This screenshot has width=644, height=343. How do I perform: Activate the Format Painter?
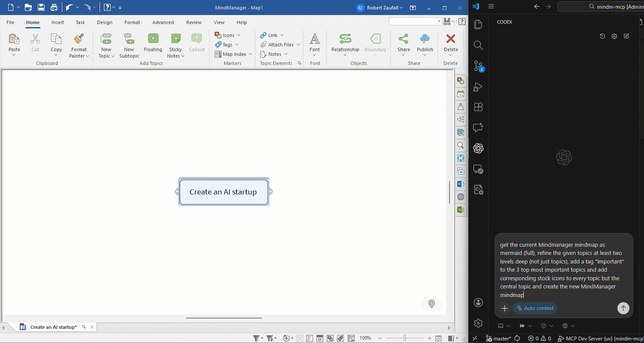click(79, 45)
